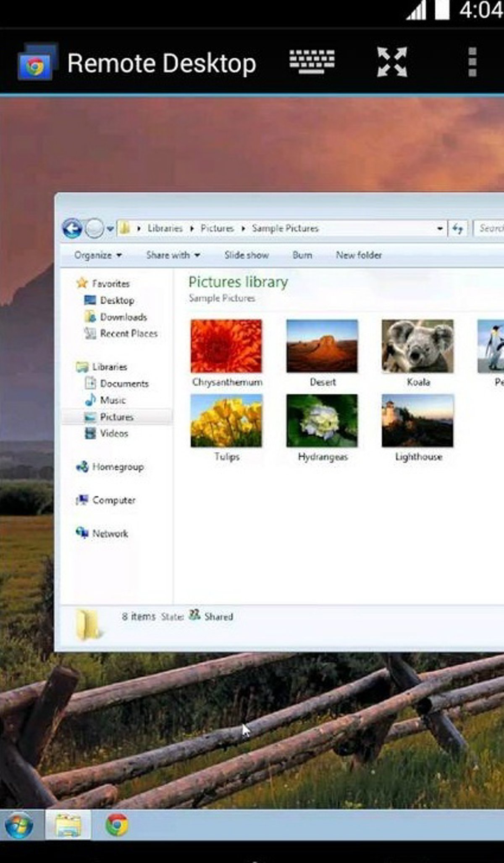Open the Windows Start orb
The height and width of the screenshot is (863, 504).
(x=19, y=826)
